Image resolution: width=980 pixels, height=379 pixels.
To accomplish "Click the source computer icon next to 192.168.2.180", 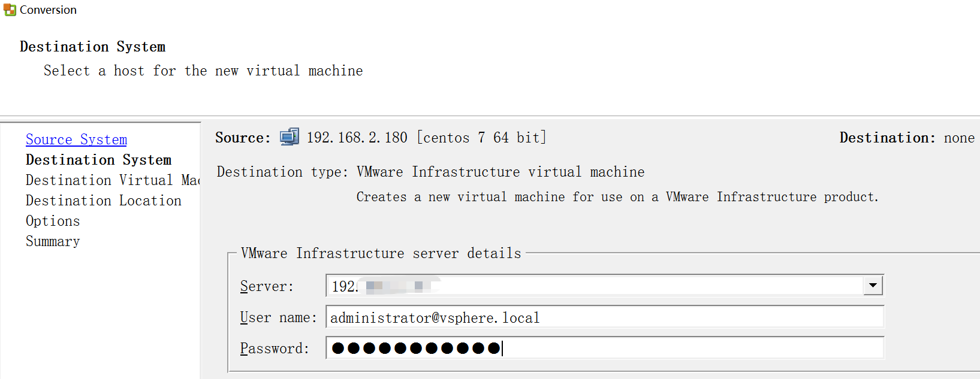I will click(x=290, y=138).
